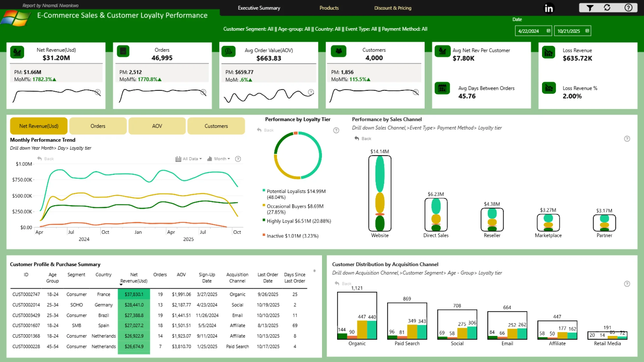Click help icon on Loyalty Tier chart

[x=336, y=130]
